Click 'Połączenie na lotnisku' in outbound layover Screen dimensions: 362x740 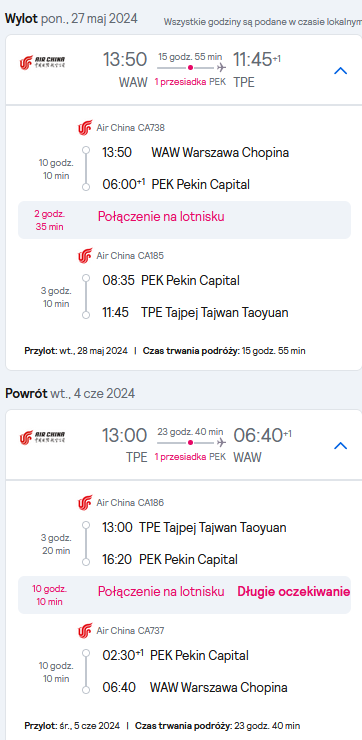[x=161, y=217]
